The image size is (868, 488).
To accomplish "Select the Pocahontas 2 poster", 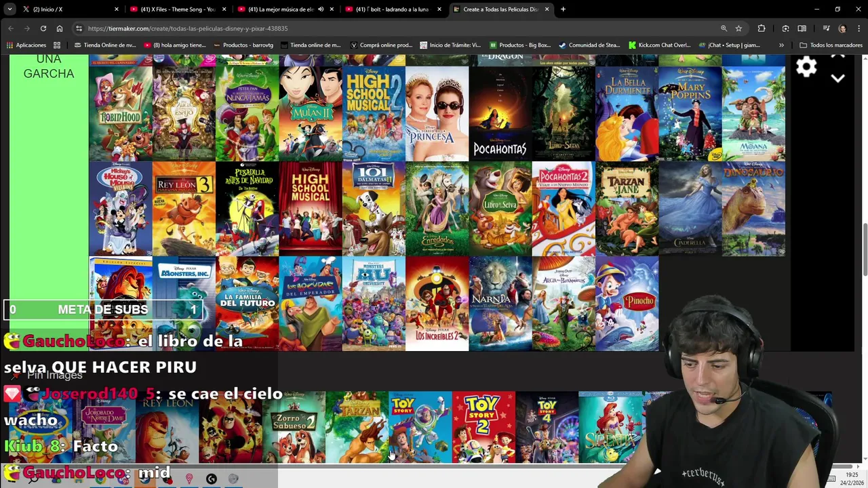I will (564, 209).
